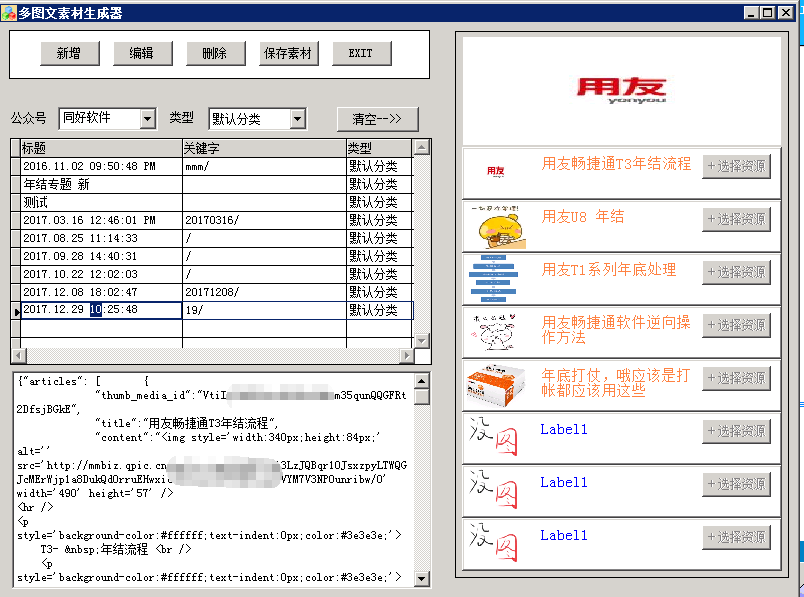
Task: Click the 类型 column header in the table
Action: [x=379, y=148]
